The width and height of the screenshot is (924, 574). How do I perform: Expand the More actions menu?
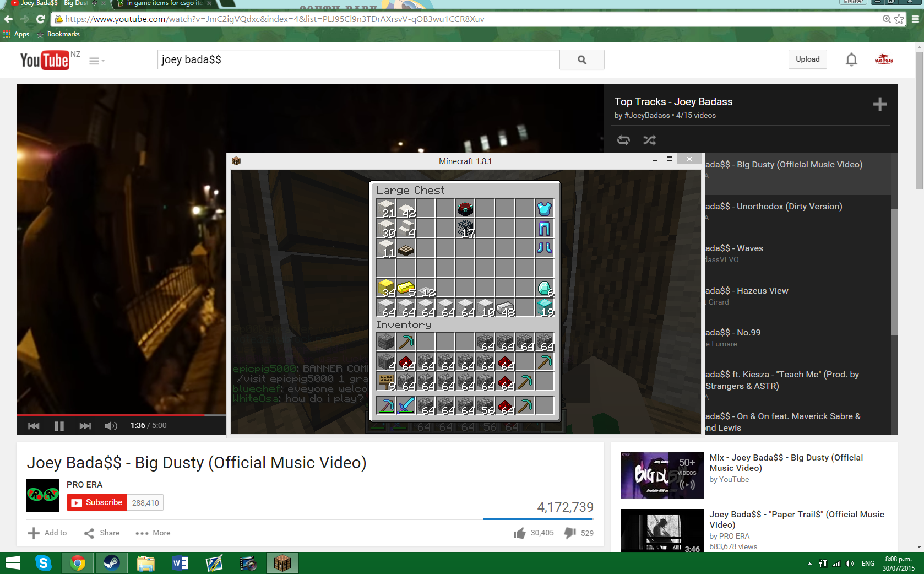[153, 533]
